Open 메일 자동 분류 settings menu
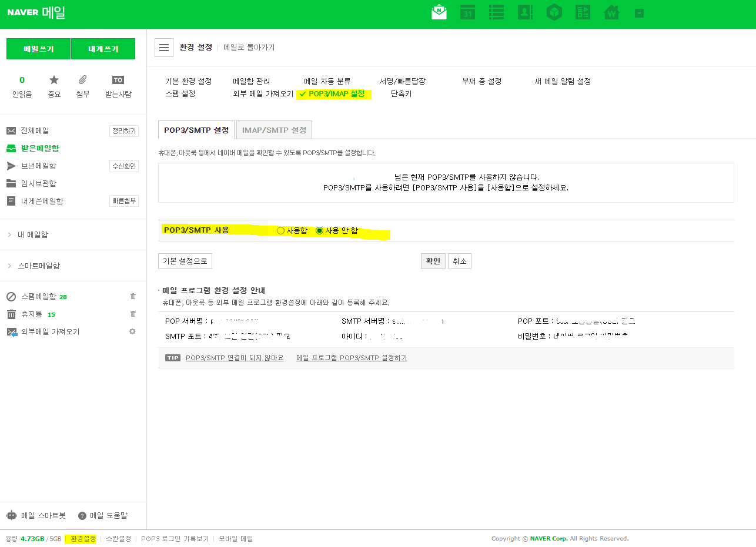Screen dimensions: 756x547 point(327,81)
